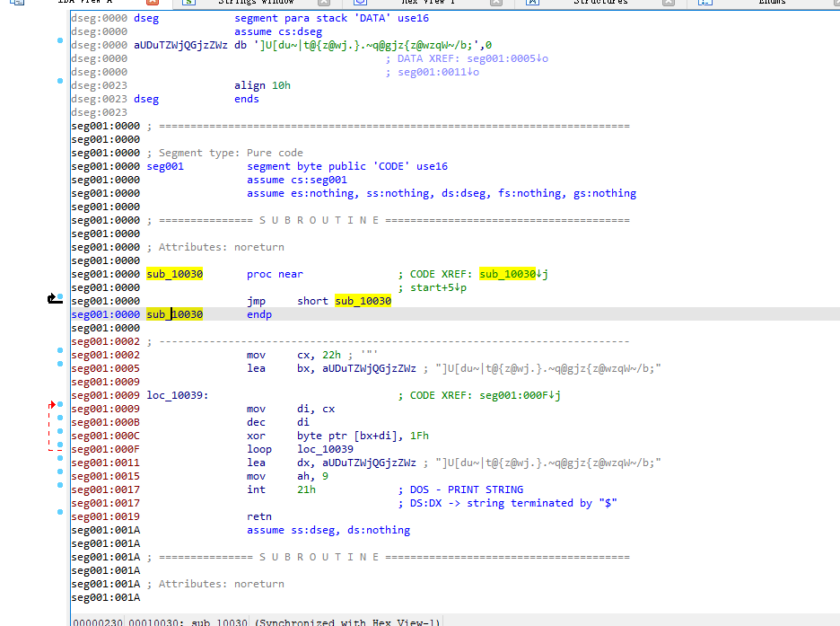Click the 00000230 offset in the status bar

[98, 622]
